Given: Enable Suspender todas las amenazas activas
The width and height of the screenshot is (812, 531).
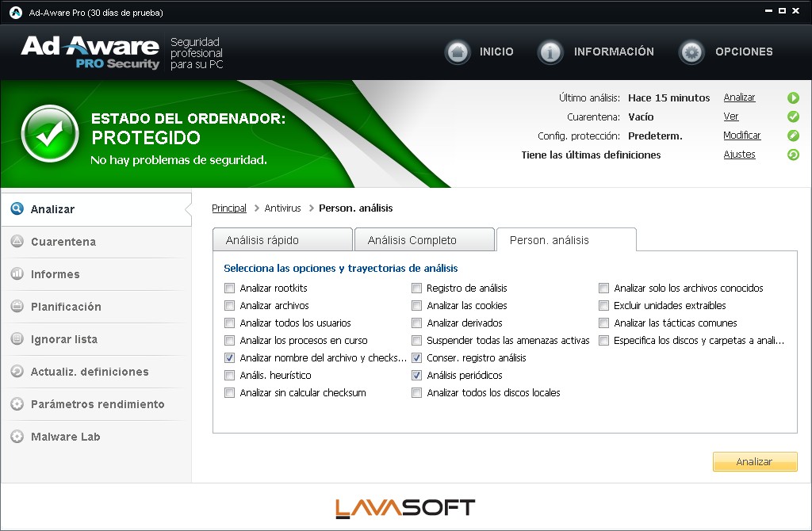Looking at the screenshot, I should (416, 341).
